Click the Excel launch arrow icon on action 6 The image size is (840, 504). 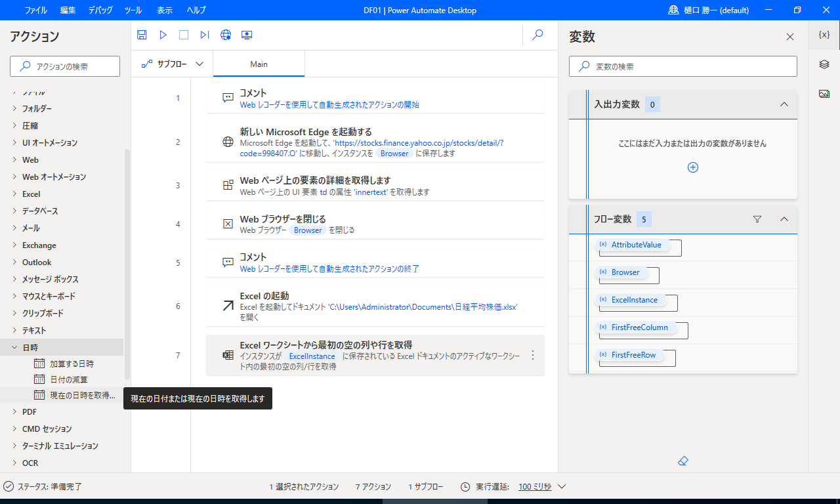[x=228, y=305]
